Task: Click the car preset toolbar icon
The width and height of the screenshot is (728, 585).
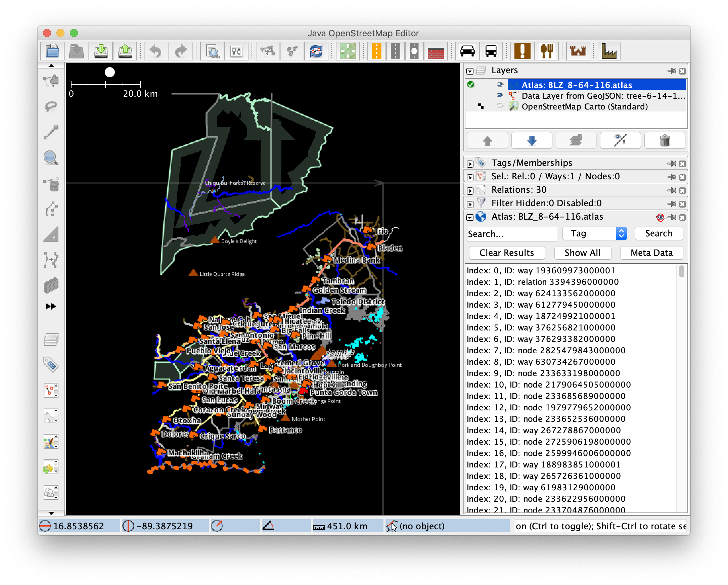Action: click(467, 51)
